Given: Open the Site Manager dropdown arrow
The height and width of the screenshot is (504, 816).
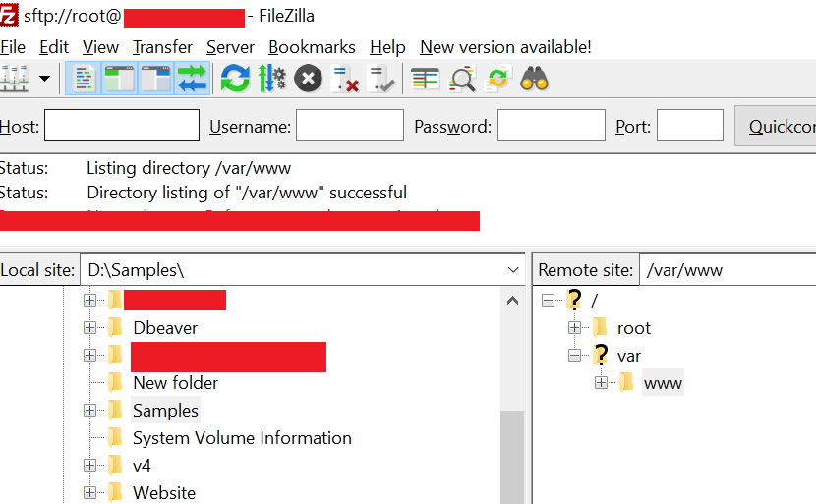Looking at the screenshot, I should 44,78.
